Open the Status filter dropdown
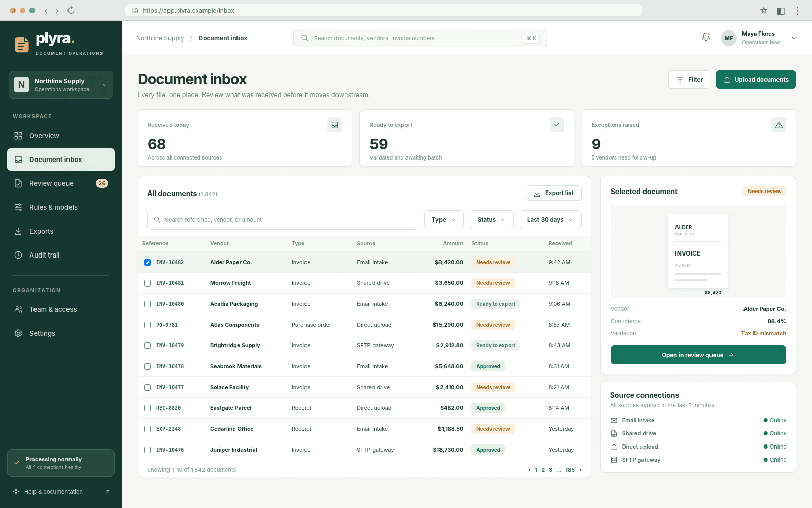The width and height of the screenshot is (812, 508). pyautogui.click(x=492, y=220)
